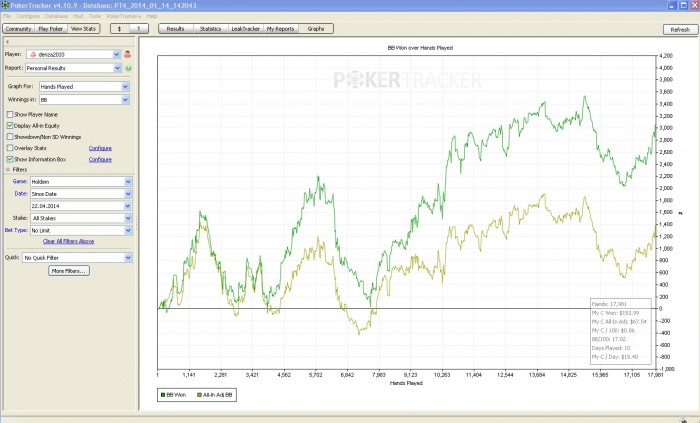The height and width of the screenshot is (423, 700).
Task: Click the BB Won green legend swatch
Action: pyautogui.click(x=163, y=395)
